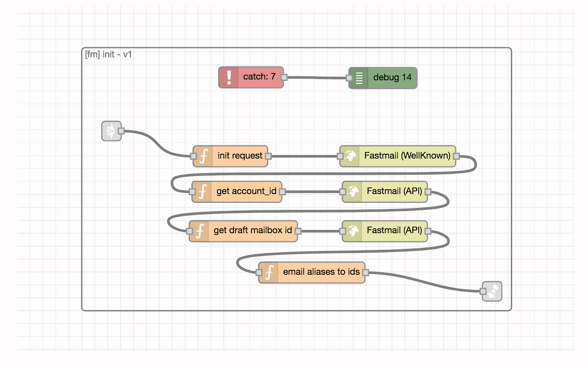This screenshot has width=588, height=368.
Task: Select Fastmail (API) label beside get draft mailbox id
Action: point(394,230)
